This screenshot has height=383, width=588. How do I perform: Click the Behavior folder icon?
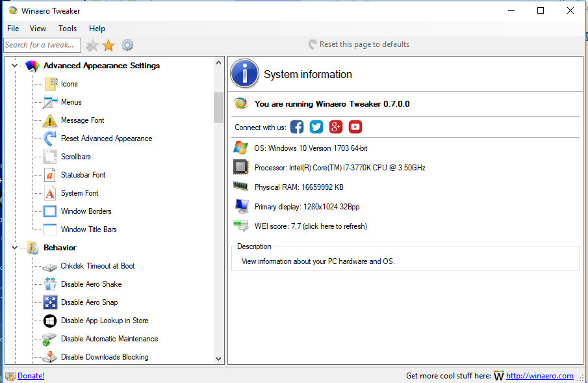(33, 248)
